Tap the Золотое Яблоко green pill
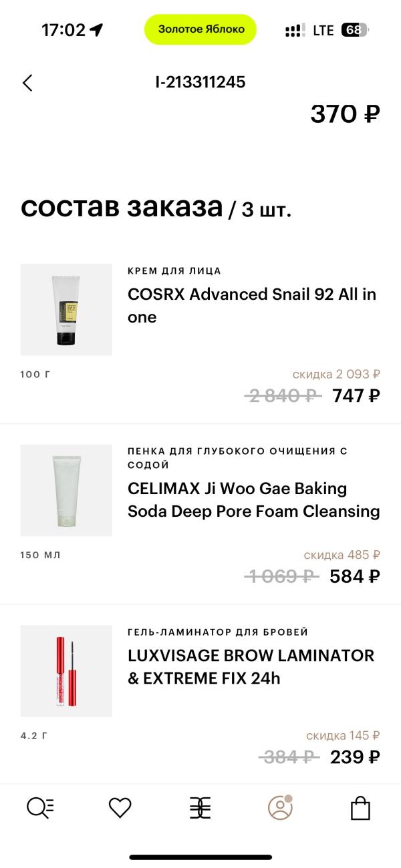Screen dimensions: 401x868 [x=200, y=29]
